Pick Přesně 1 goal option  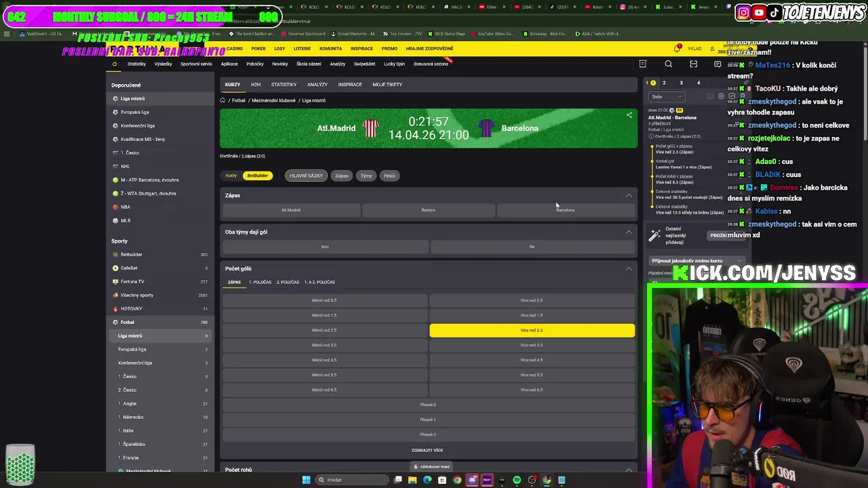tap(428, 420)
